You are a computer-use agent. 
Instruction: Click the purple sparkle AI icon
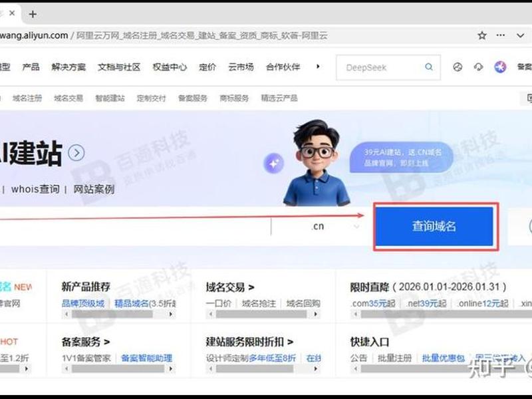pyautogui.click(x=274, y=163)
